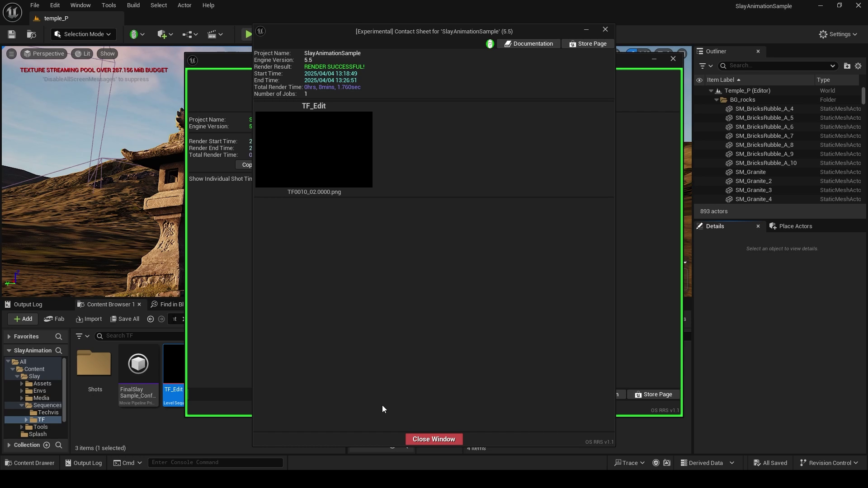Click the search icon next to SlayAnimation
This screenshot has height=488, width=868.
click(x=58, y=351)
